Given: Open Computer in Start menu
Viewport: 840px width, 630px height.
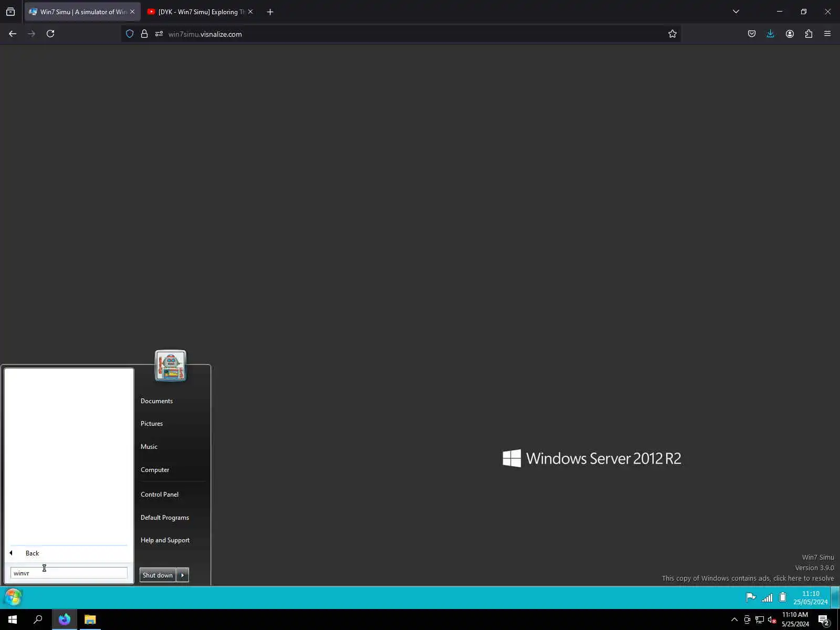Looking at the screenshot, I should [x=155, y=470].
